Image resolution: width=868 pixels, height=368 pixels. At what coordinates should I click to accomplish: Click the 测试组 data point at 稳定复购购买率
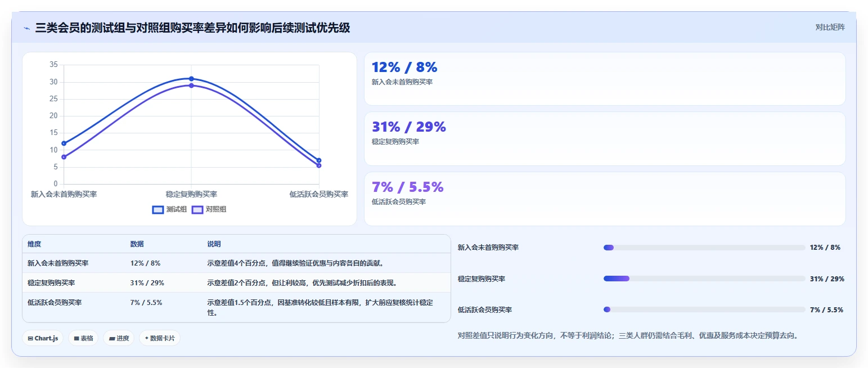coord(191,79)
